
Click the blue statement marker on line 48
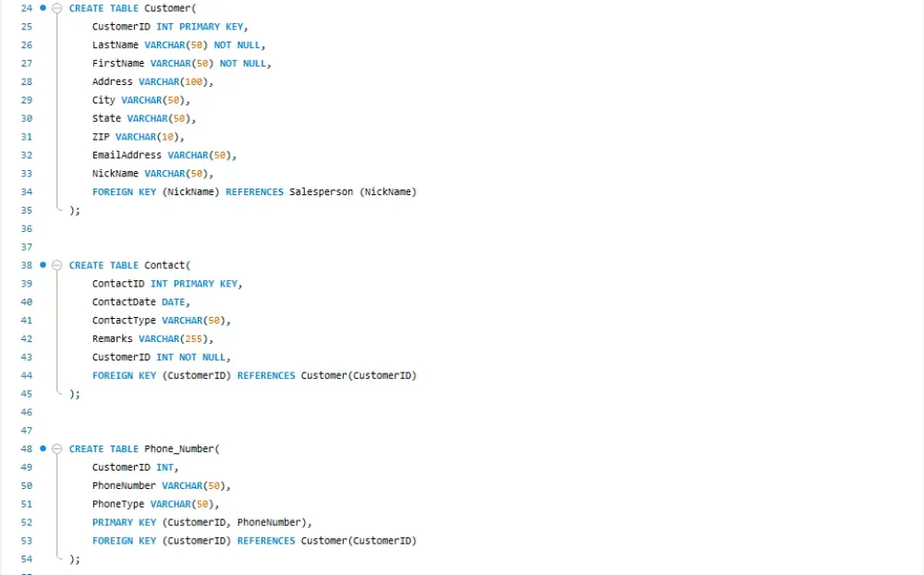[x=43, y=448]
